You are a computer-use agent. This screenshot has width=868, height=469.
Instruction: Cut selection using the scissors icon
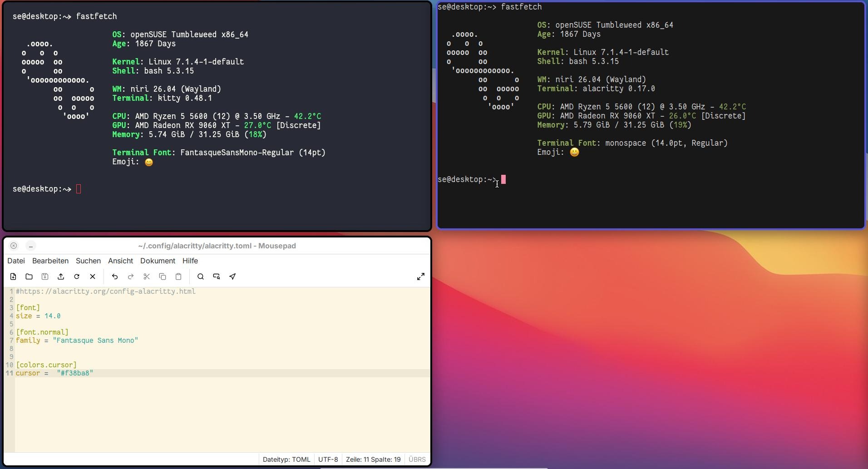point(147,276)
